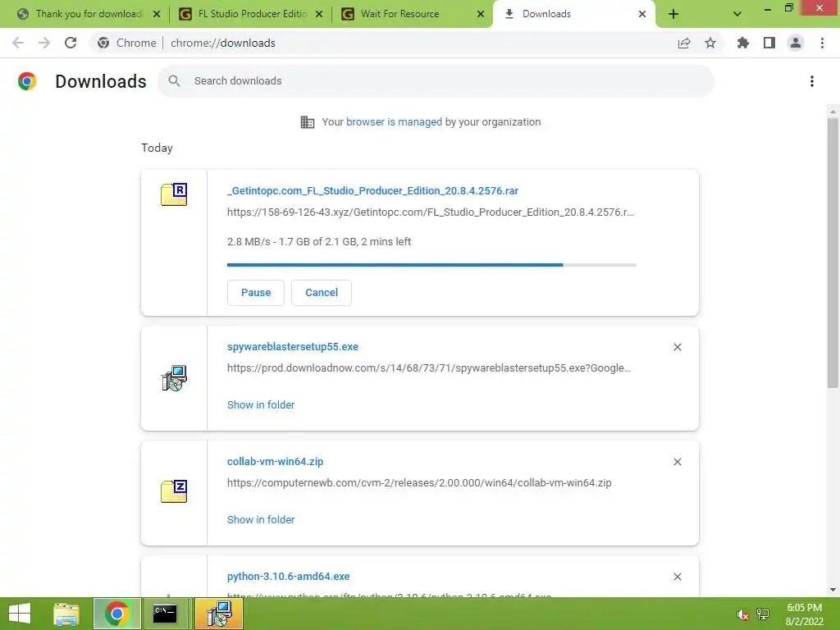The width and height of the screenshot is (840, 630).
Task: Expand the tab search chevron
Action: pos(737,14)
